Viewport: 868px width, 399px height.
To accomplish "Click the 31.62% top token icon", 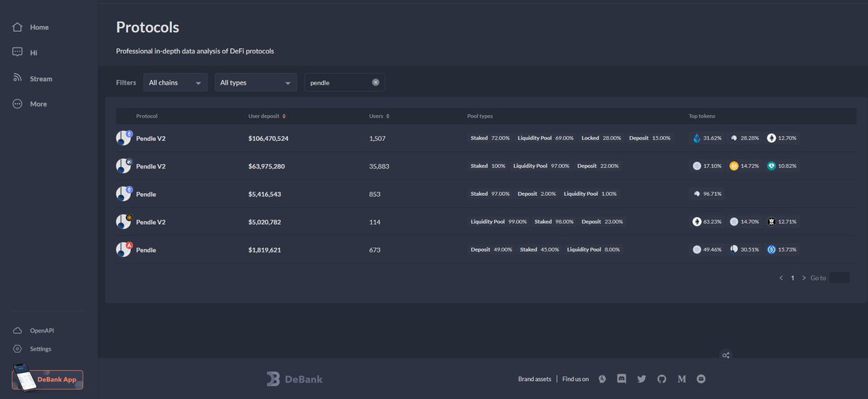I will tap(697, 138).
